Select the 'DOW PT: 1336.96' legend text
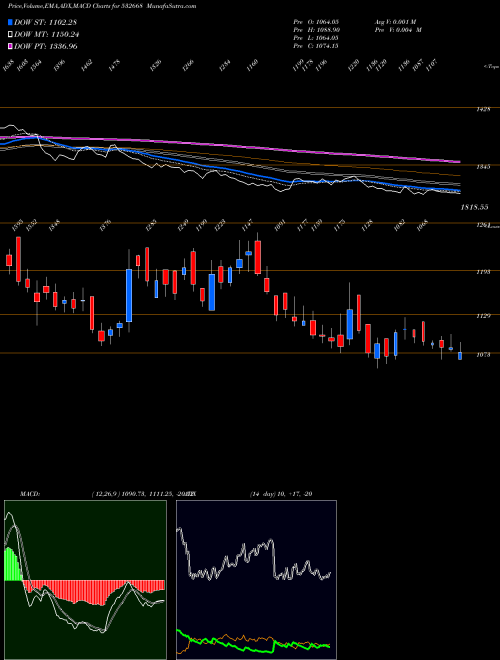500x660 pixels. click(46, 46)
